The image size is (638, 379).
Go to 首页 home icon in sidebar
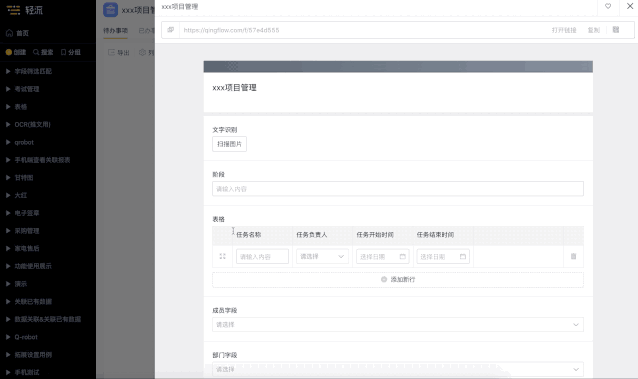pos(9,33)
